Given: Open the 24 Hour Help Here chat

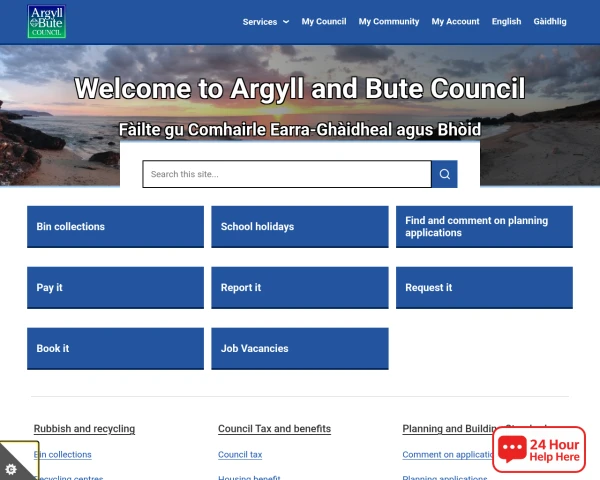Looking at the screenshot, I should pyautogui.click(x=539, y=449).
